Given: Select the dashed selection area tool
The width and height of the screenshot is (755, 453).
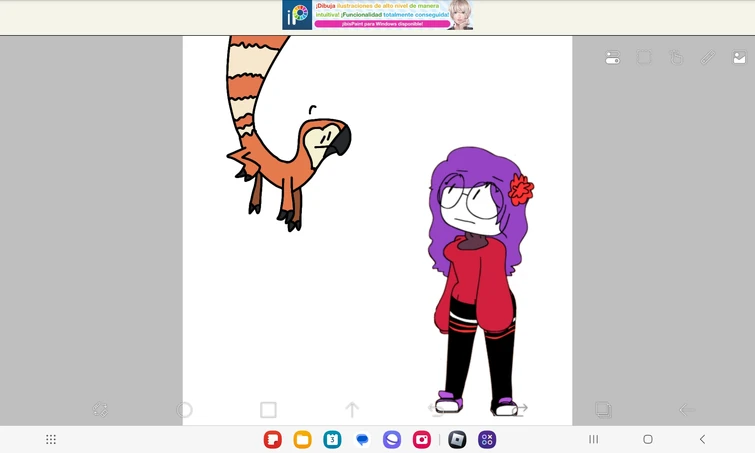Looking at the screenshot, I should coord(644,58).
